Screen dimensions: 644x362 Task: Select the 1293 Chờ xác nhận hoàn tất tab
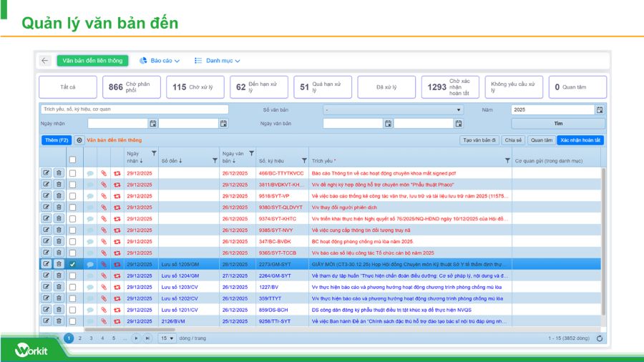tap(450, 87)
